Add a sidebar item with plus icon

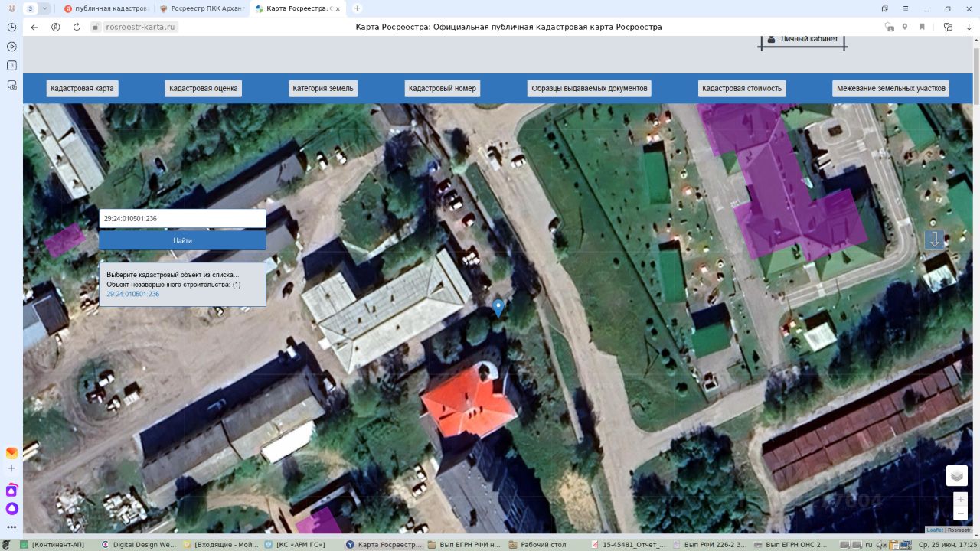click(11, 468)
